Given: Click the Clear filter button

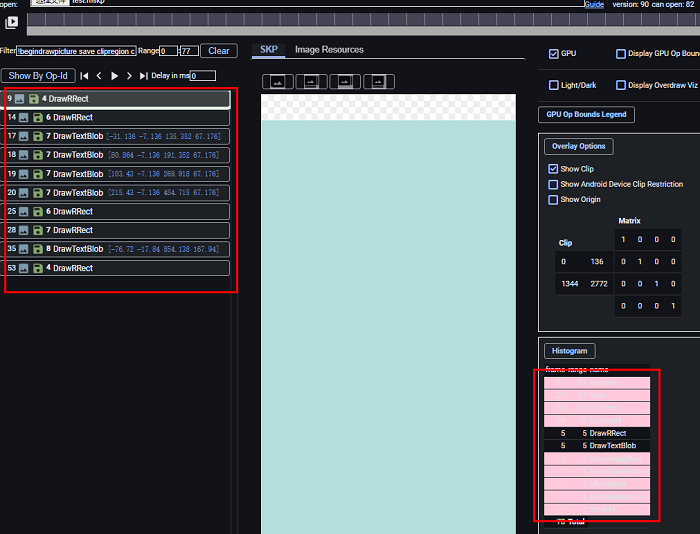Looking at the screenshot, I should 218,51.
